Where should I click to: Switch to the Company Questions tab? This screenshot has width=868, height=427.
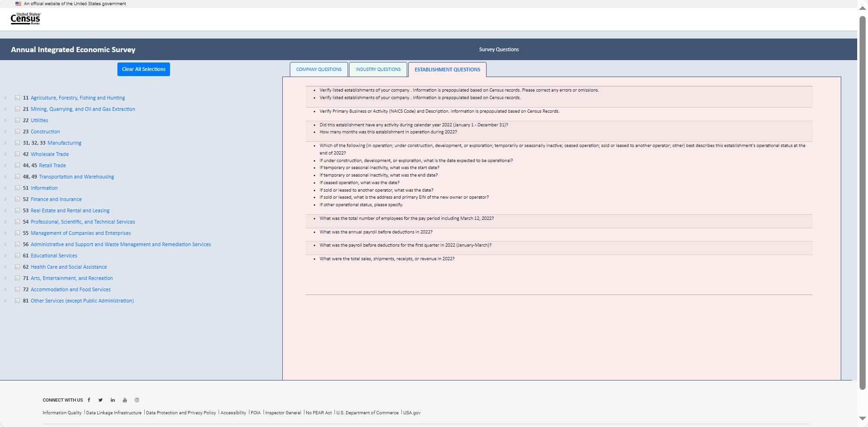pyautogui.click(x=319, y=70)
